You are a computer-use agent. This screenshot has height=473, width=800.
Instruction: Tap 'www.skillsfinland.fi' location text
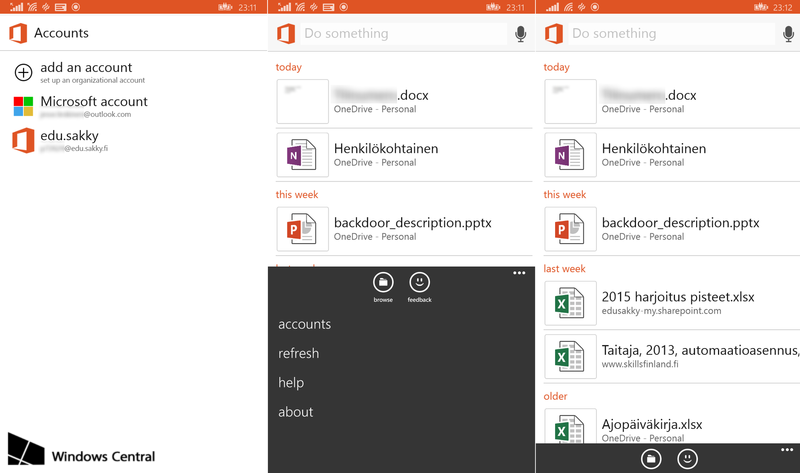[x=640, y=364]
